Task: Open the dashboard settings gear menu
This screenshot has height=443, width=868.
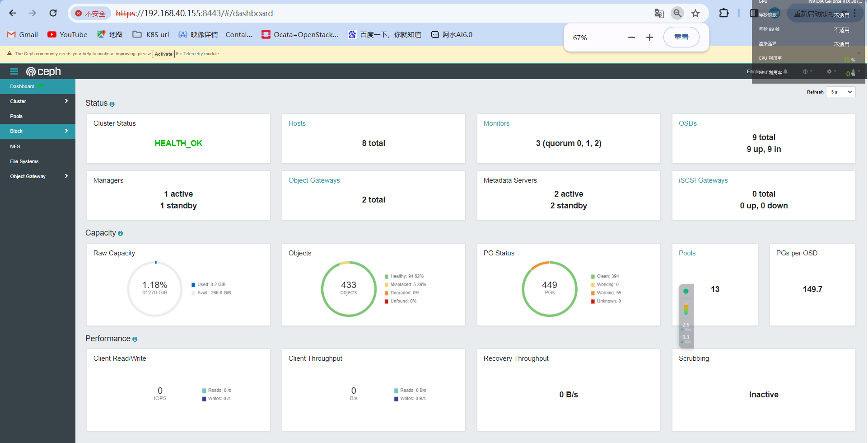Action: [831, 71]
